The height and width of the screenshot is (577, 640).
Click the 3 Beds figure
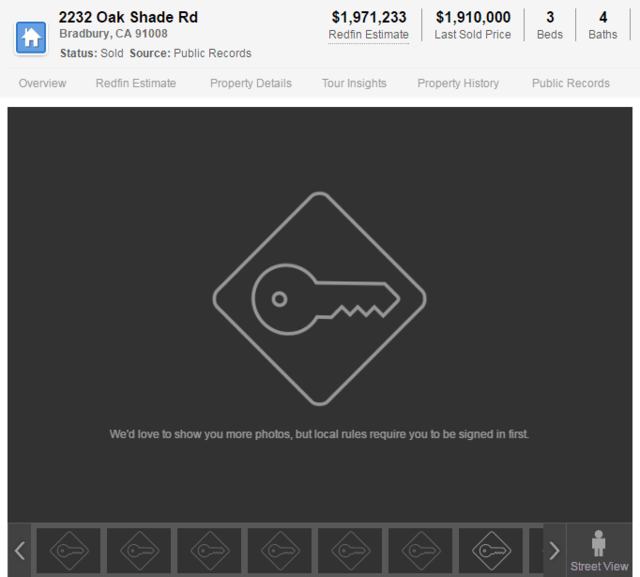(550, 25)
